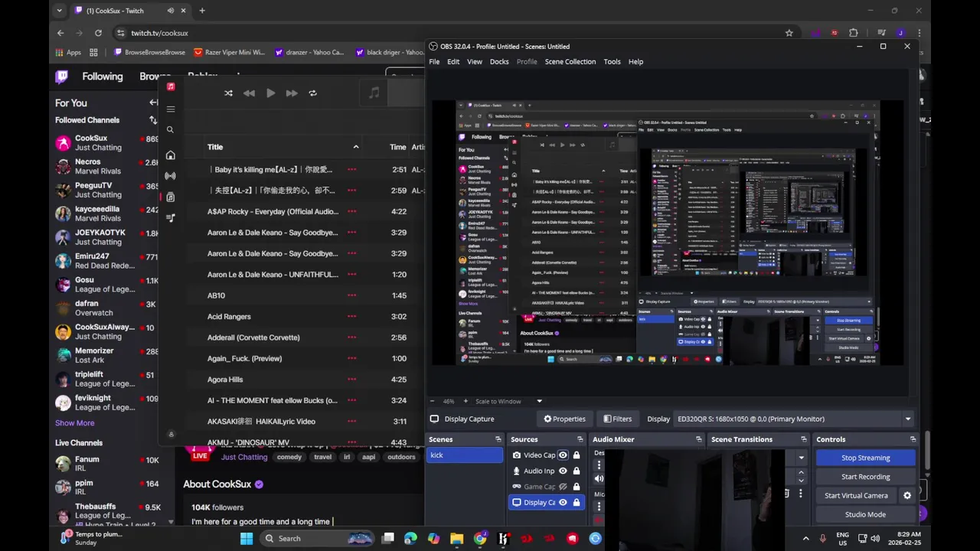
Task: Click Start Virtual Camera in OBS
Action: (x=856, y=495)
